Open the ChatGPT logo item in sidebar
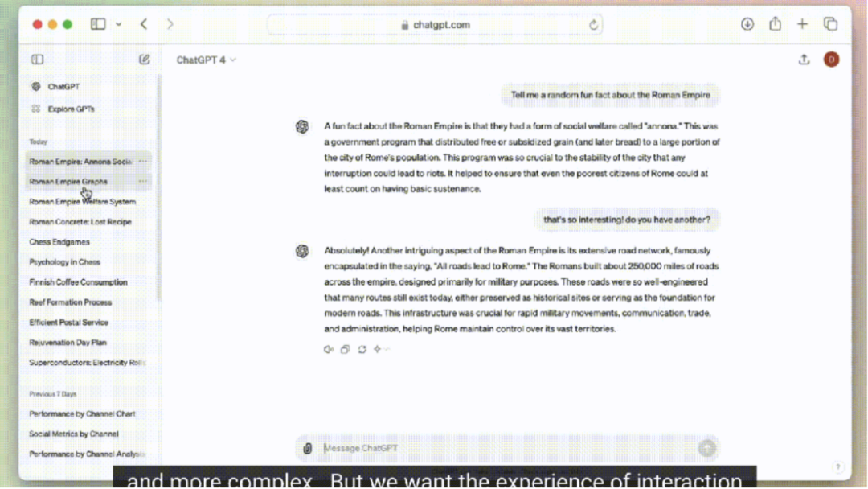The image size is (868, 489). pyautogui.click(x=55, y=87)
